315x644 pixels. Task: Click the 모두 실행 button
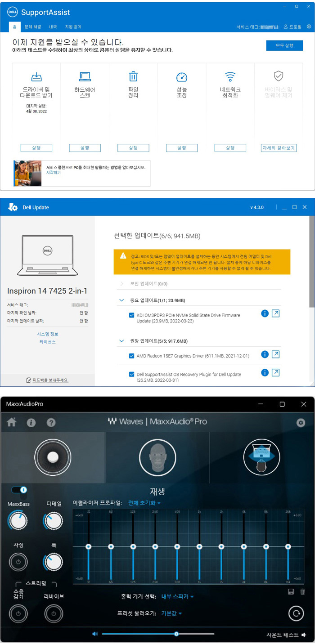[284, 45]
